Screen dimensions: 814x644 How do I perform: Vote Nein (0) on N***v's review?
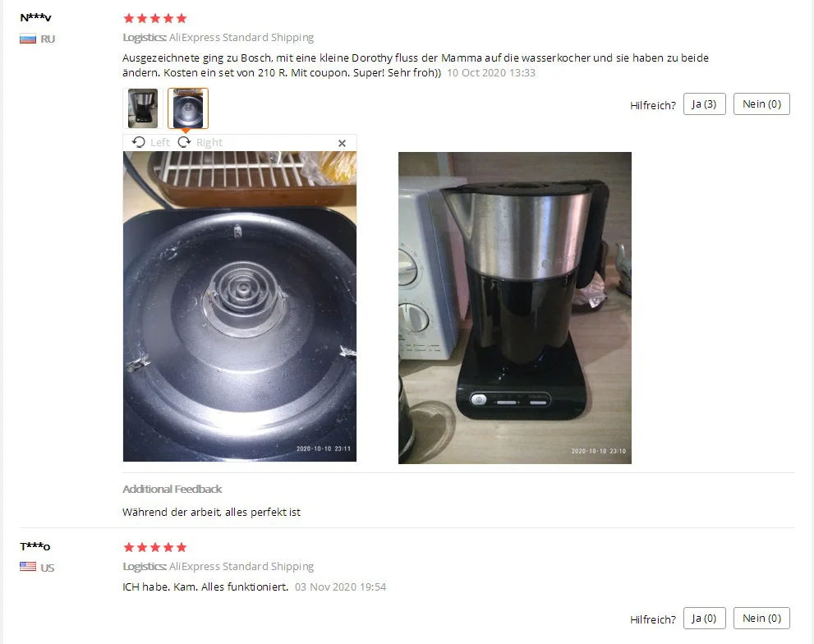tap(761, 103)
